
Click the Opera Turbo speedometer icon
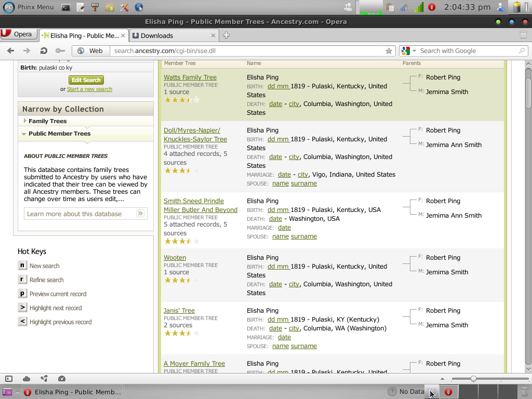pos(62,379)
